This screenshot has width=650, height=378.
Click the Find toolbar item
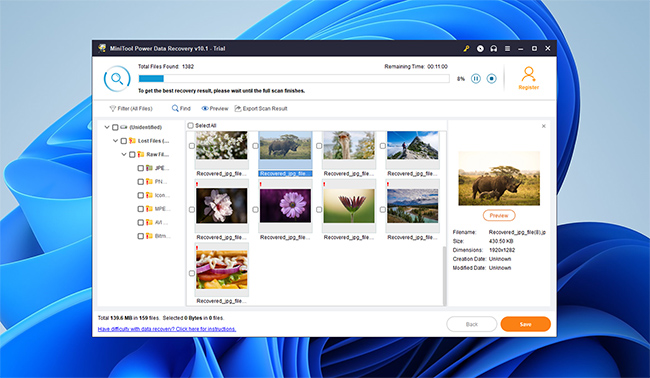pos(181,109)
